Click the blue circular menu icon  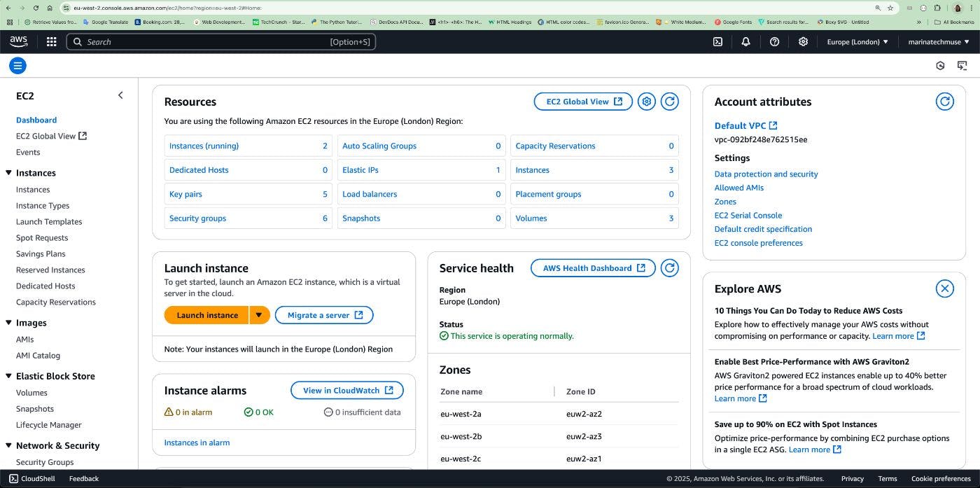click(x=17, y=65)
